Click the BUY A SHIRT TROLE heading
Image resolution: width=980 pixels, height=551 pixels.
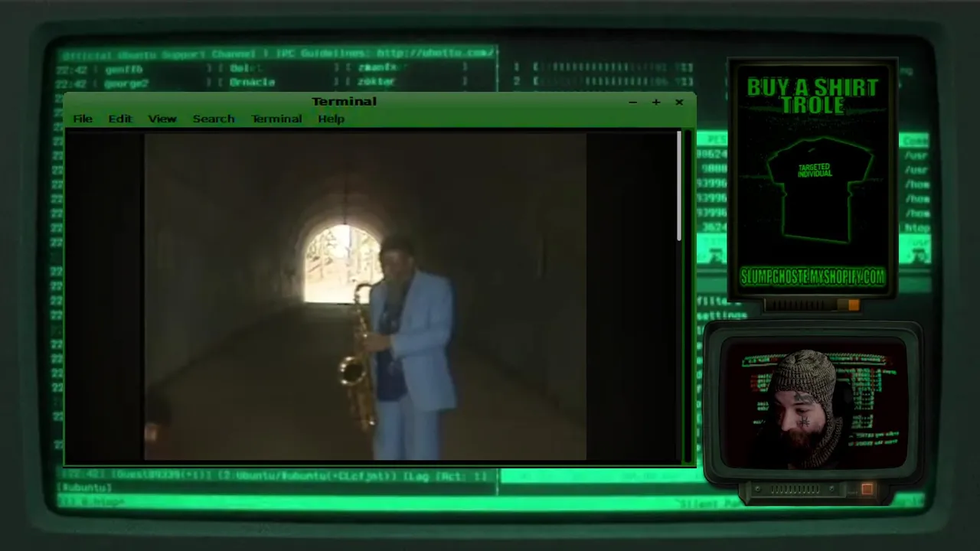tap(812, 96)
